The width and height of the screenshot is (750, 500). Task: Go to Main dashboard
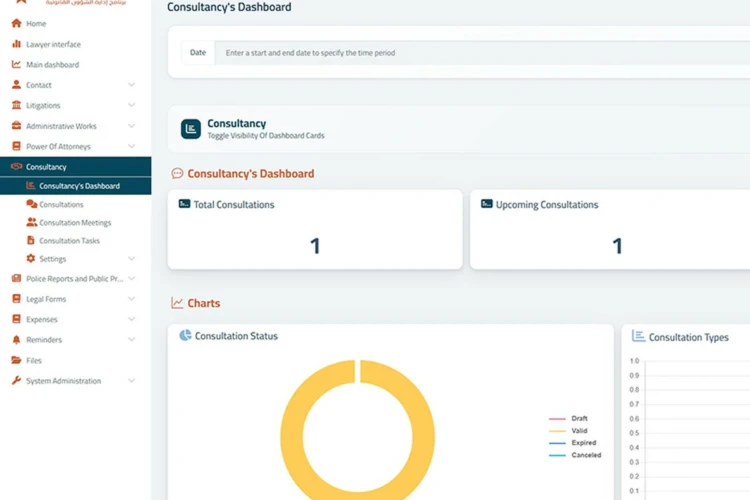[x=76, y=65]
